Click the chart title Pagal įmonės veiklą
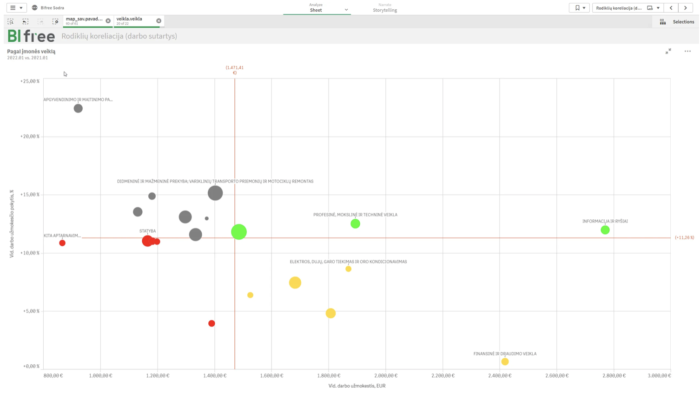Viewport: 700px width, 394px height. 31,51
